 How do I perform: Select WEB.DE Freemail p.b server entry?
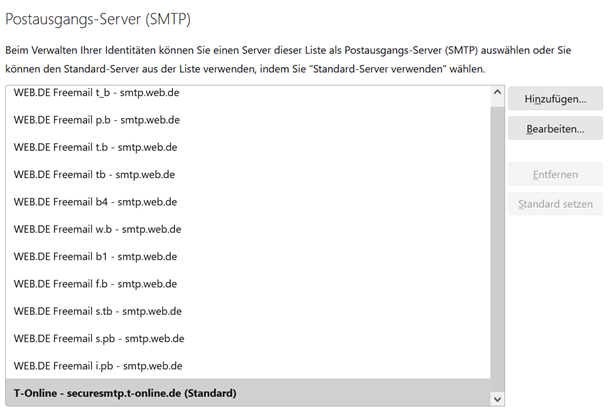coord(96,120)
